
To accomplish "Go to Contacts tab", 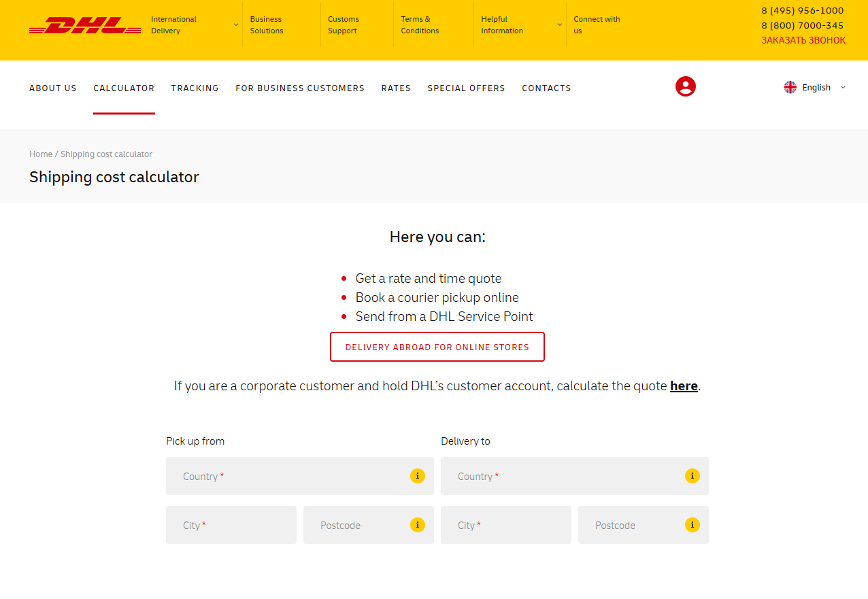I will pos(546,88).
